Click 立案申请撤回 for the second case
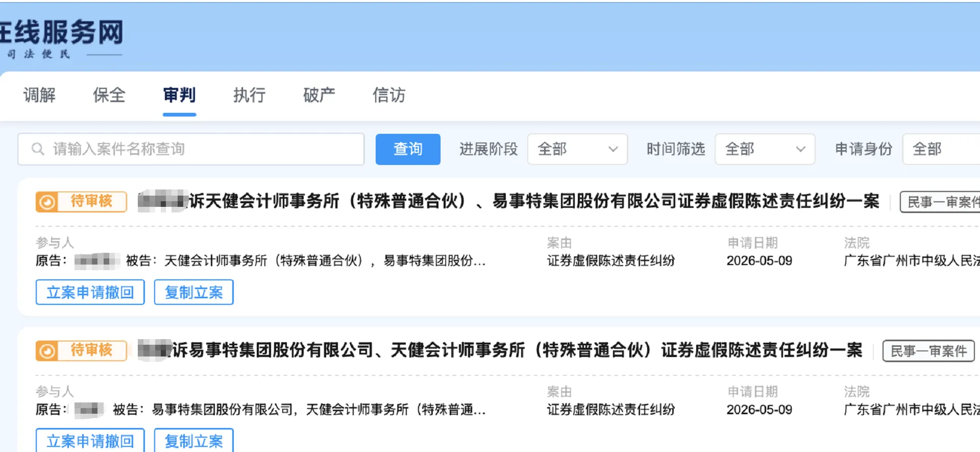 (90, 440)
